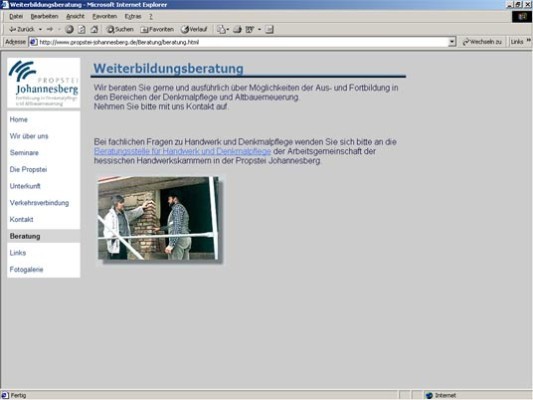533x400 pixels.
Task: Click the Fertig status text
Action: [x=18, y=395]
